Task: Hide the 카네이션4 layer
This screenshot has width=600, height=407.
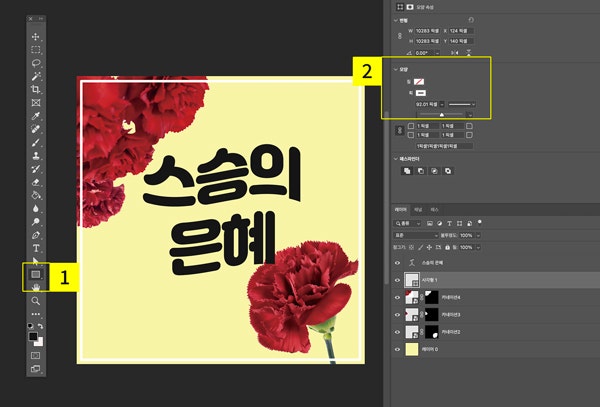Action: pos(399,297)
